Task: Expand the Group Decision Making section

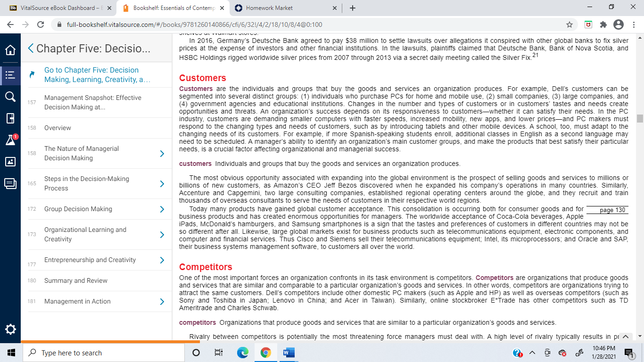Action: click(162, 209)
